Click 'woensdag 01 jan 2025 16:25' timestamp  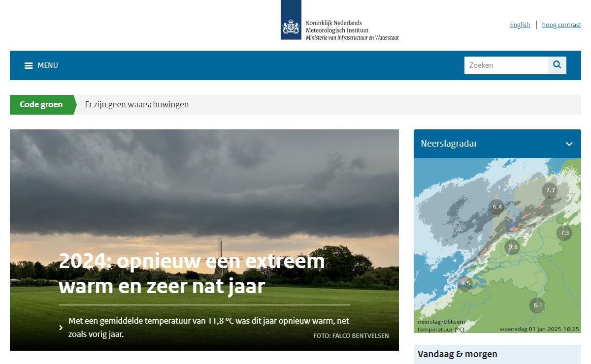539,329
